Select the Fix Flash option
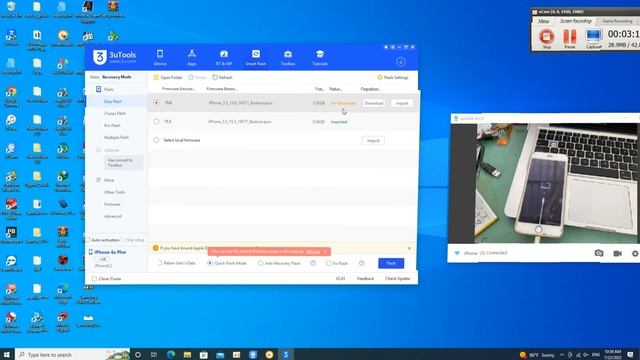Viewport: 640px width, 360px height. click(x=329, y=263)
